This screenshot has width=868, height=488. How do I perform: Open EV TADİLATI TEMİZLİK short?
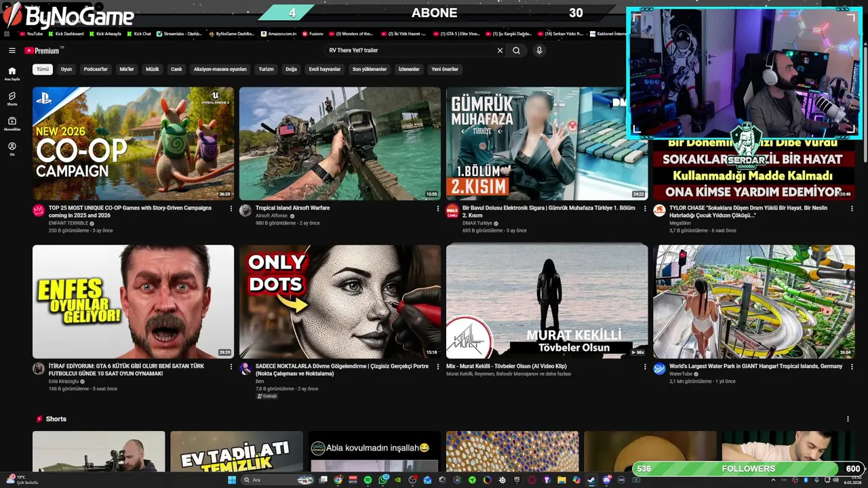(237, 451)
